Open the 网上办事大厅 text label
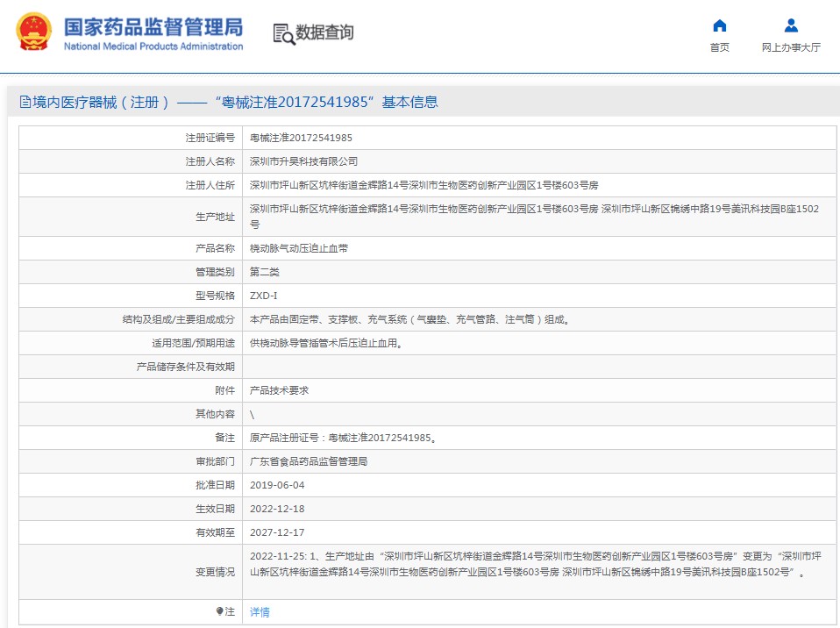Image resolution: width=840 pixels, height=628 pixels. 791,47
